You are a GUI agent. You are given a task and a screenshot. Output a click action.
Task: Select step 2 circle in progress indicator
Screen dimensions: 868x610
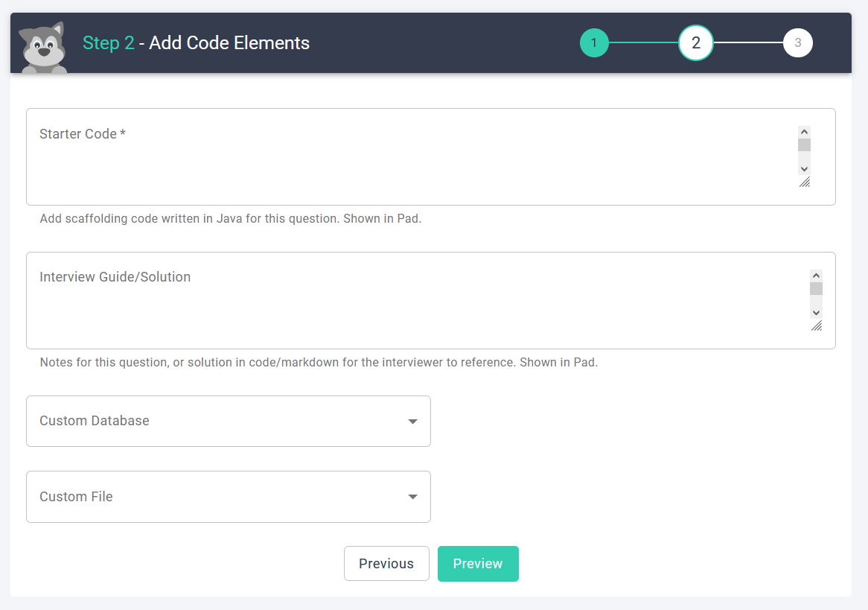(696, 42)
